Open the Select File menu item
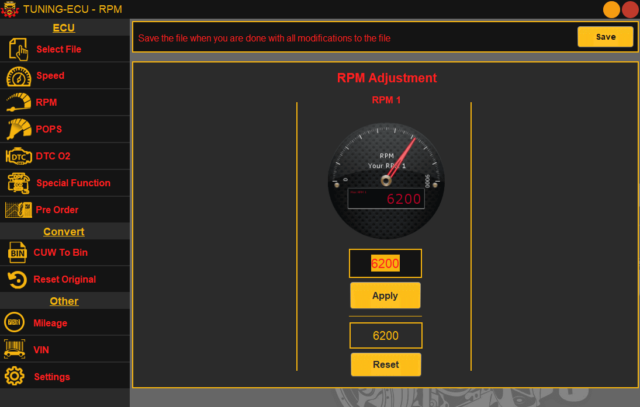 59,49
